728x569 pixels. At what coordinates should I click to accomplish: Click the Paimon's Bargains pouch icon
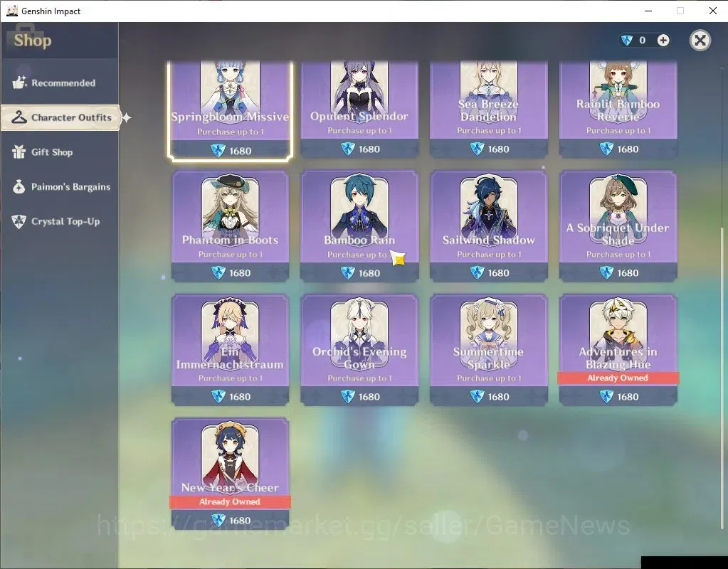pos(19,186)
